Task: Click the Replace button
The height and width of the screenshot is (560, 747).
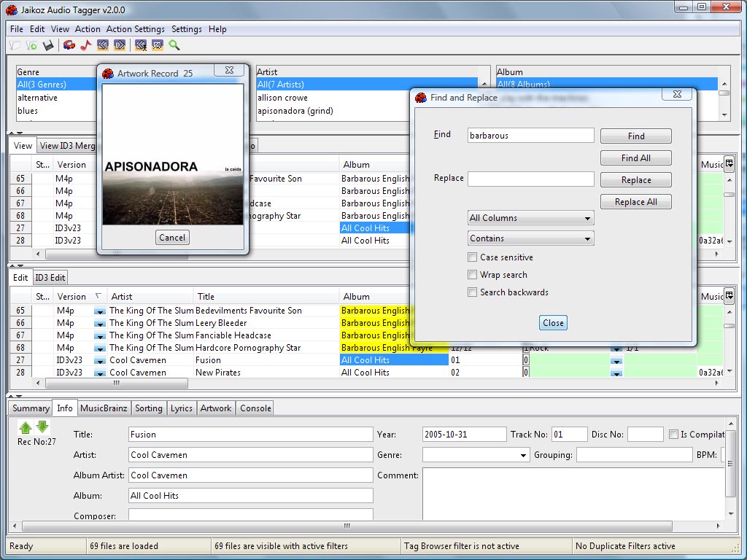Action: (x=636, y=180)
